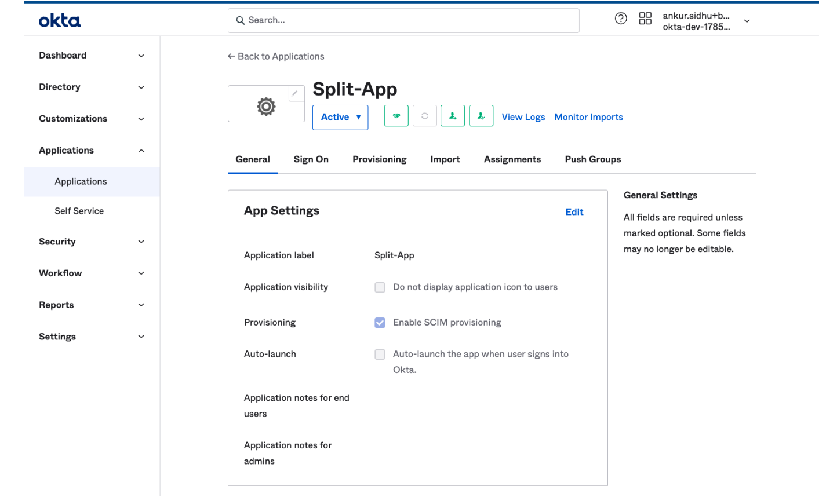
Task: Open the apps grid icon
Action: coord(645,19)
